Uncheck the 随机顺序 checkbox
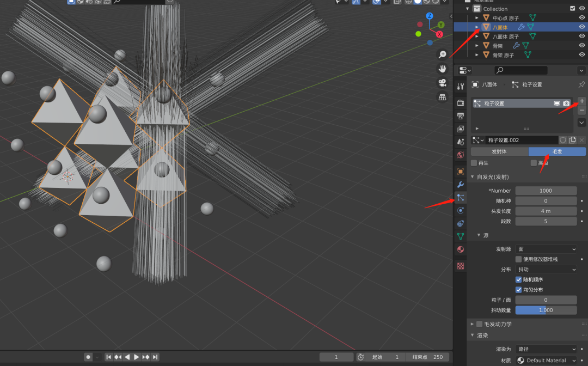The height and width of the screenshot is (366, 588). point(519,279)
